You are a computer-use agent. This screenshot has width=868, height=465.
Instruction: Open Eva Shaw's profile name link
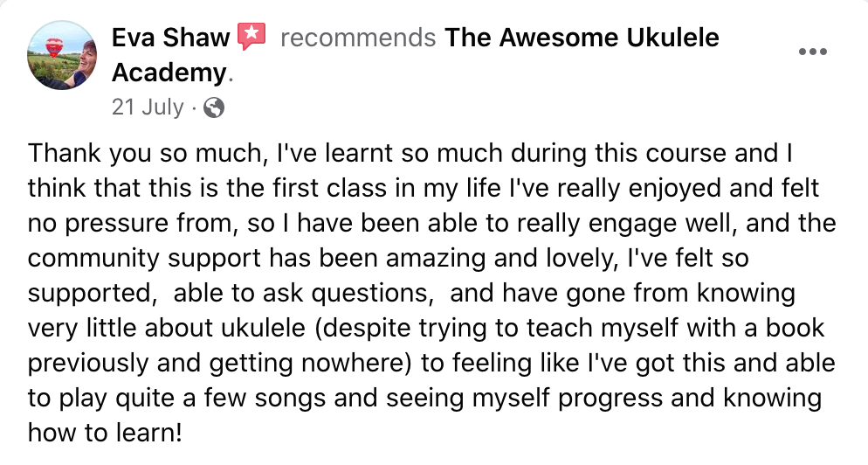point(170,38)
